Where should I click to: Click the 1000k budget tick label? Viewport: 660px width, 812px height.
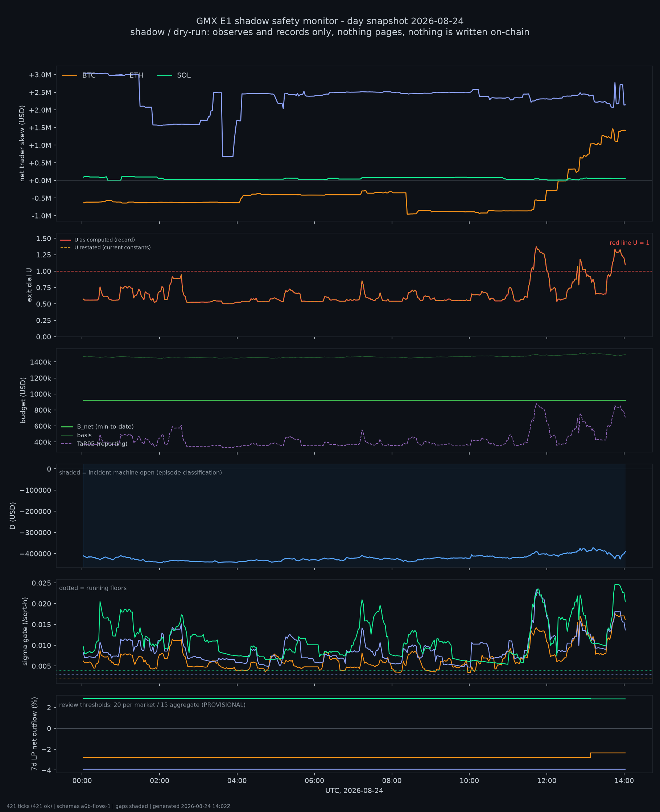(41, 394)
